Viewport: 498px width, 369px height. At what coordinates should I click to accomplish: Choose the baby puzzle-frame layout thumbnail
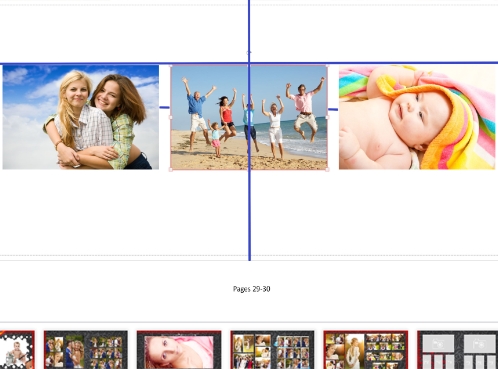tap(17, 350)
